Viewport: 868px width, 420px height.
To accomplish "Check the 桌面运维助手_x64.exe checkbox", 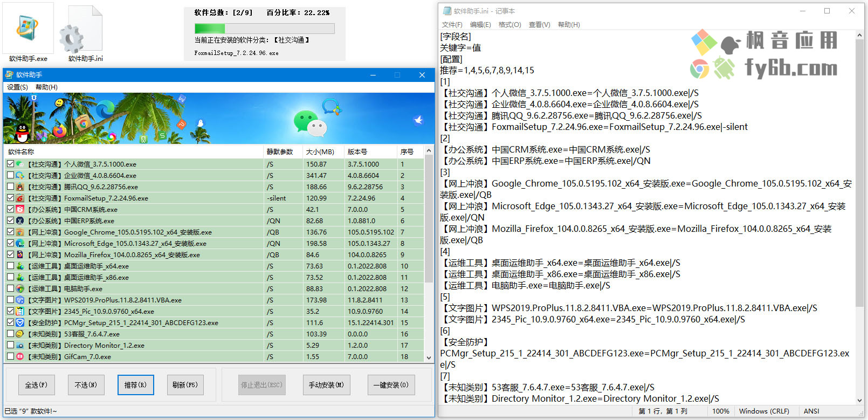I will [10, 266].
